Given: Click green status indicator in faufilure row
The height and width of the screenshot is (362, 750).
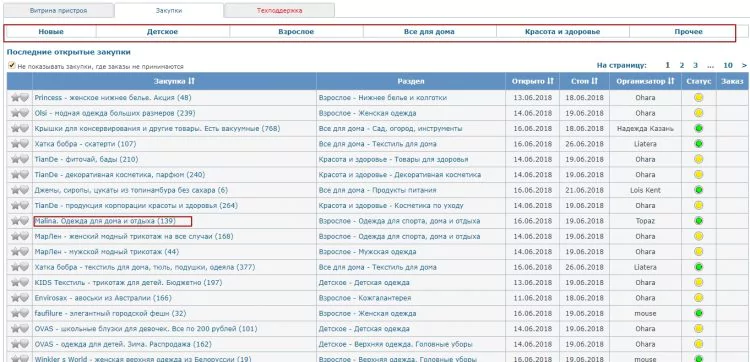Looking at the screenshot, I should click(x=698, y=313).
